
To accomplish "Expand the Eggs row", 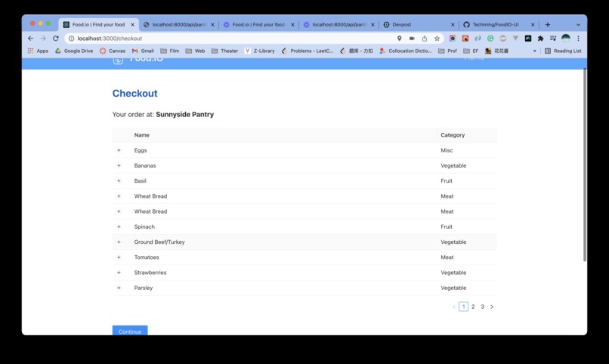I will pos(119,150).
